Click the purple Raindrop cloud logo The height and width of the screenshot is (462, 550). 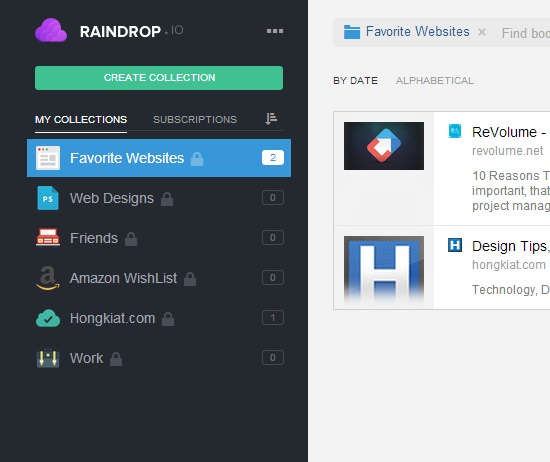[x=51, y=30]
